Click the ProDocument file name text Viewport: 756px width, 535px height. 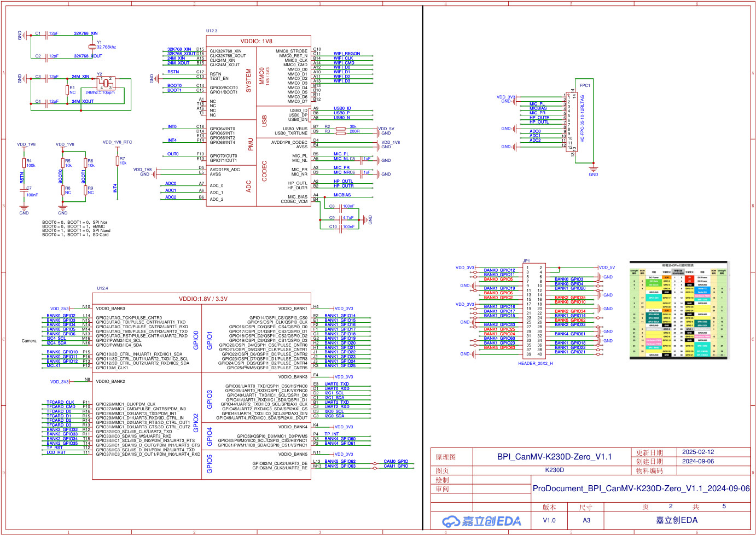641,489
